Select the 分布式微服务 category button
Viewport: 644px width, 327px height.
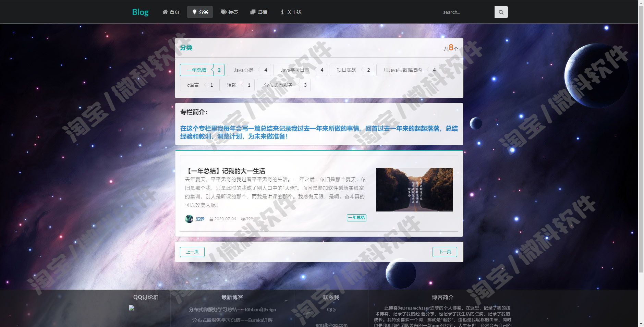click(x=278, y=85)
